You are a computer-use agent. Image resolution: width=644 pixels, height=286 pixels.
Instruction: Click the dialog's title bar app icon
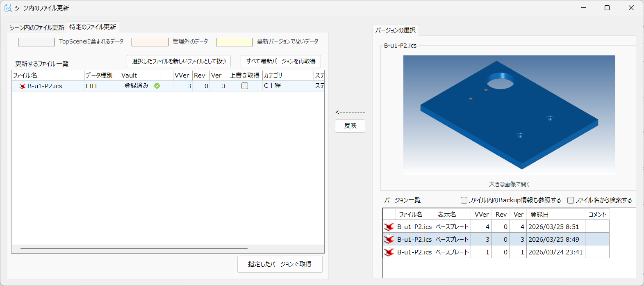coord(8,8)
